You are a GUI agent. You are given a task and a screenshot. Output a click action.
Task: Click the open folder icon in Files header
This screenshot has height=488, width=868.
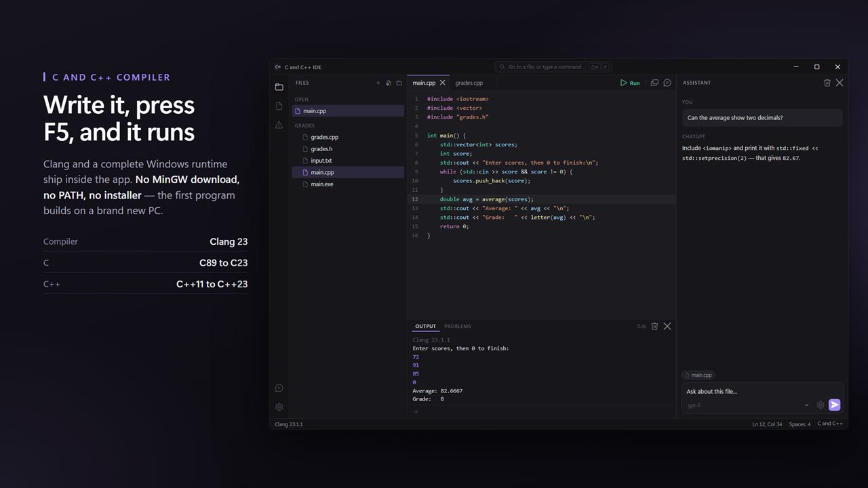click(x=399, y=83)
